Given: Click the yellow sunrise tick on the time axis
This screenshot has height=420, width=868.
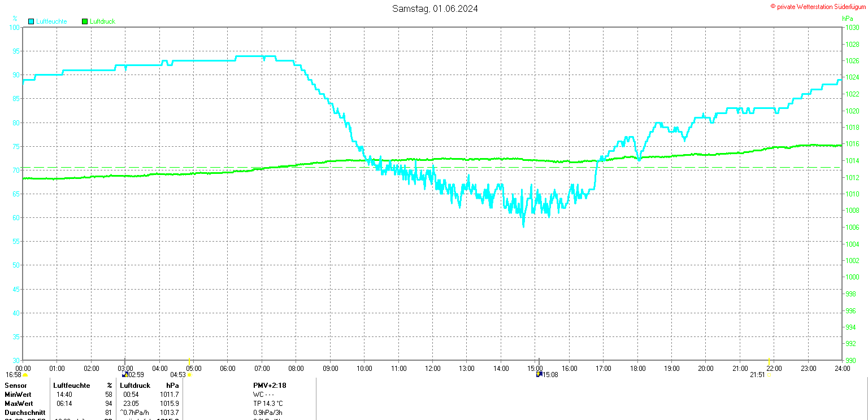Looking at the screenshot, I should [x=189, y=361].
